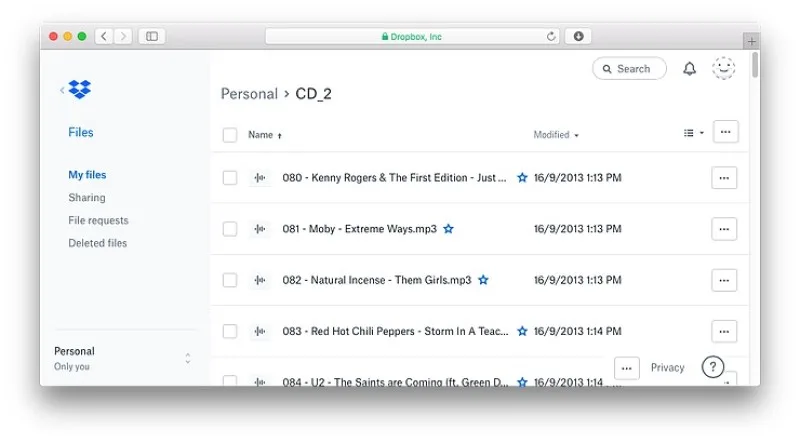Open more options for 083 Red Hot Chili Peppers
800x443 pixels.
724,331
